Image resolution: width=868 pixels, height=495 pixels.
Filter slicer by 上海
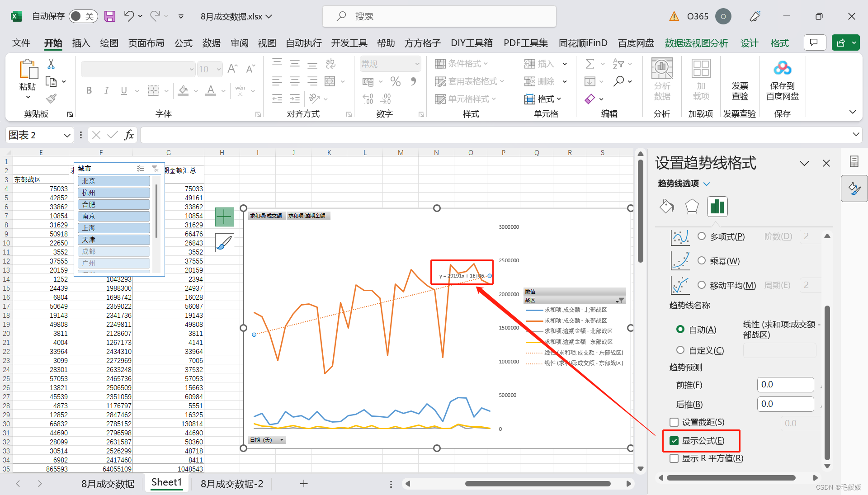pyautogui.click(x=114, y=228)
